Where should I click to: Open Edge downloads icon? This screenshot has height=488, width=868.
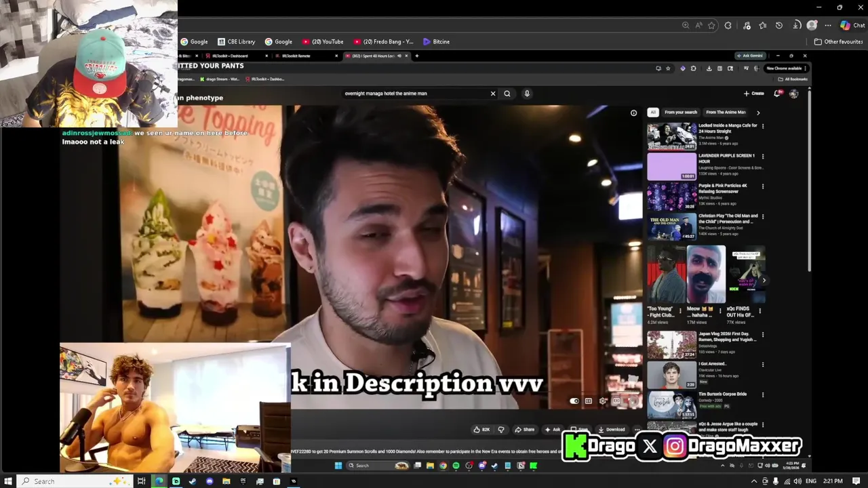click(795, 25)
